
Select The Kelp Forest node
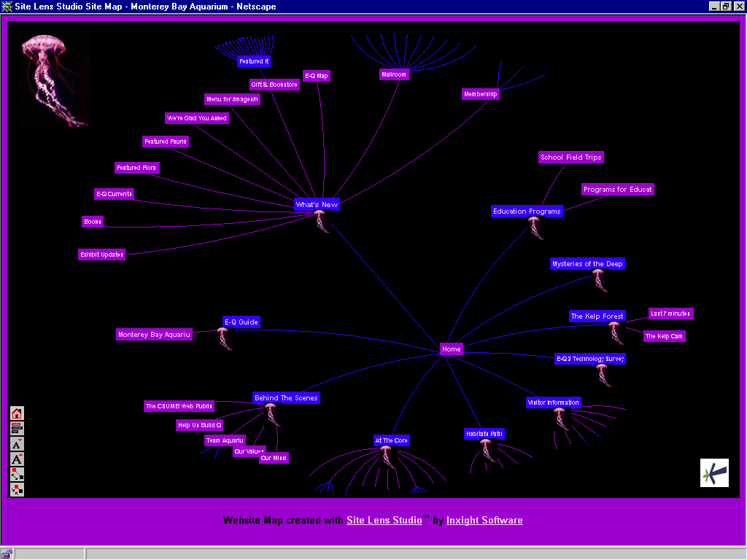[x=597, y=316]
